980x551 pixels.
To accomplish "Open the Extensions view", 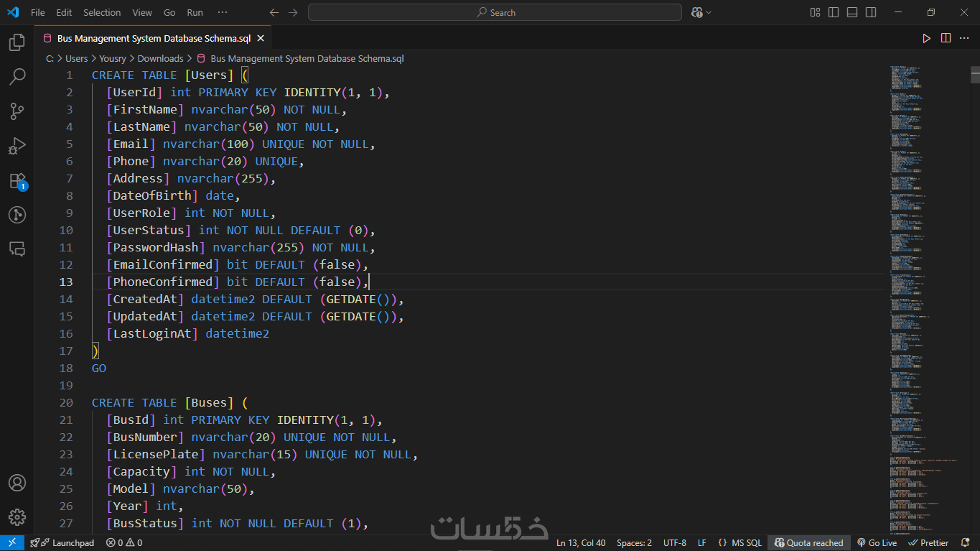I will tap(17, 180).
